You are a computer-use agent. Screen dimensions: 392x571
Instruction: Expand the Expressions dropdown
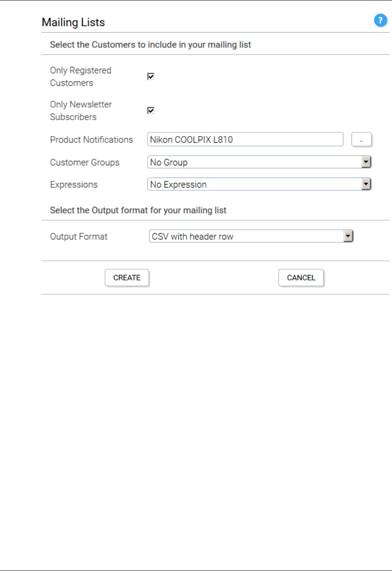259,184
